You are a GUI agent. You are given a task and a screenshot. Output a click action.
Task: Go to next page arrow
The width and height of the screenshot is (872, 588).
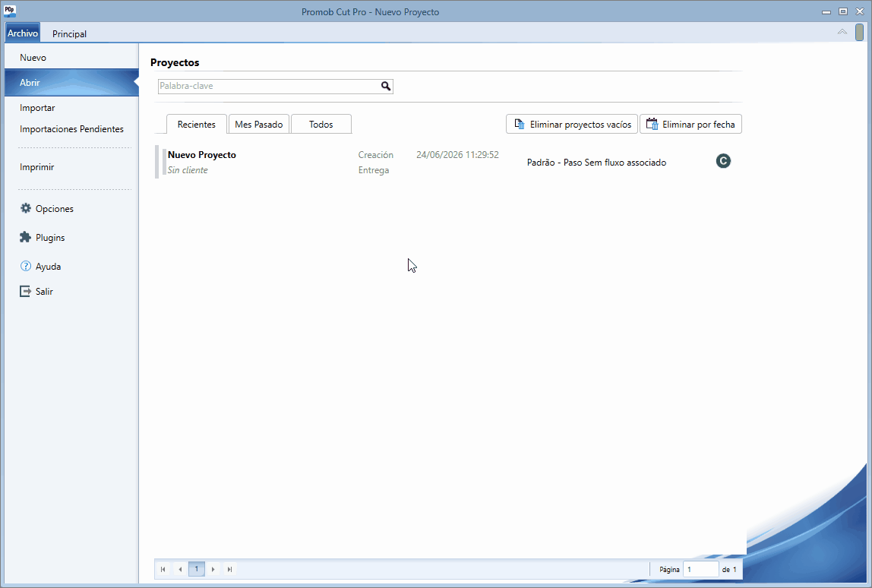tap(213, 569)
